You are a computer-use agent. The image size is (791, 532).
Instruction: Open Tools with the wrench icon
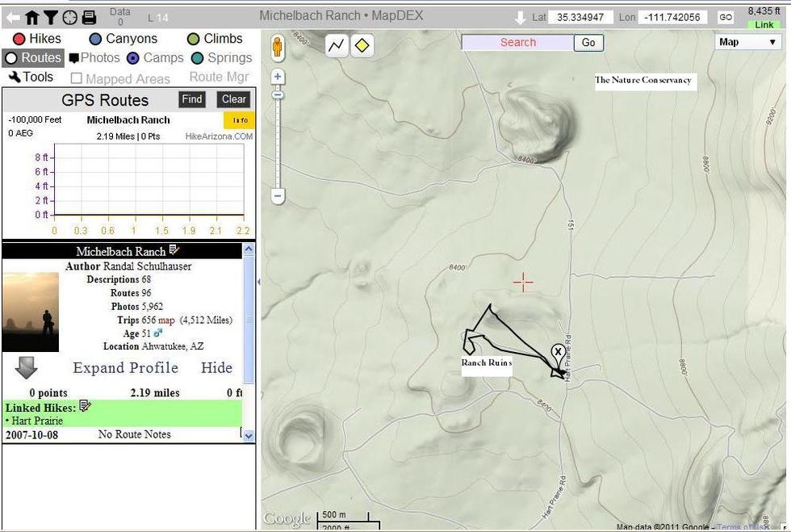coord(15,77)
